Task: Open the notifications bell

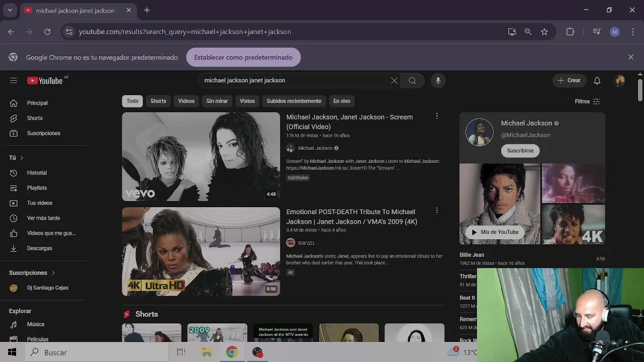Action: 597,80
